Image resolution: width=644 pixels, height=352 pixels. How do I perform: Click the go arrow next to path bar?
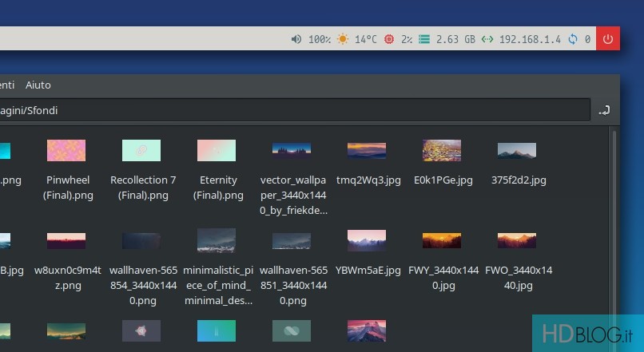coord(604,110)
